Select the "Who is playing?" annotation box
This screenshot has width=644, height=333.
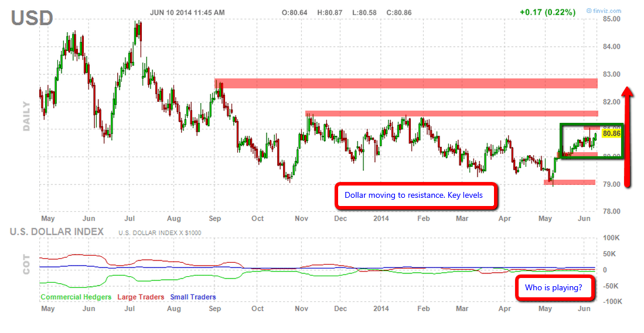[554, 289]
